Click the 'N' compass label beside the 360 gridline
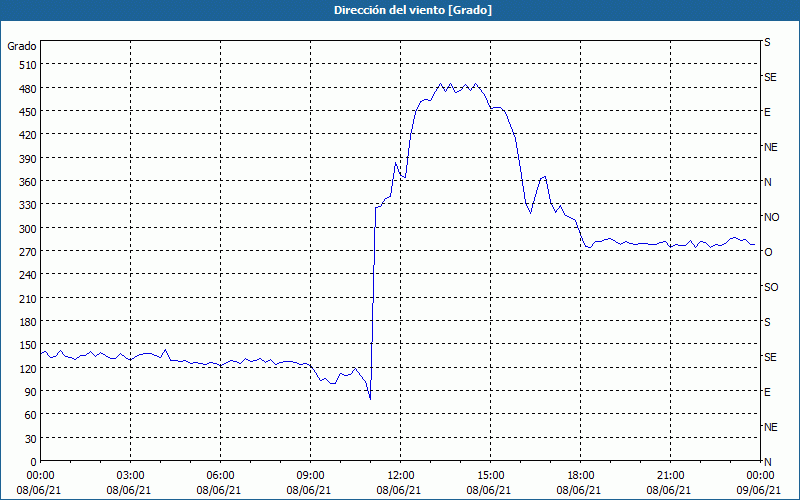The image size is (800, 500). pos(767,182)
